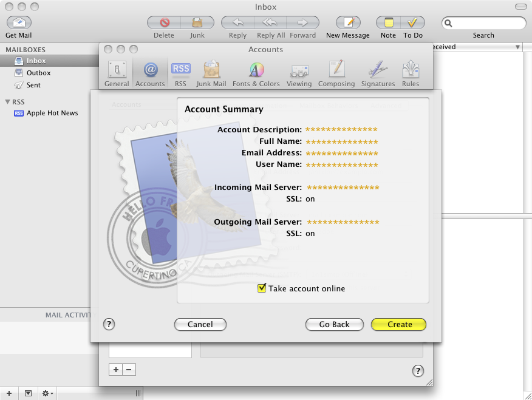Open Junk Mail preferences
Screen dimensions: 532x400
[211, 73]
